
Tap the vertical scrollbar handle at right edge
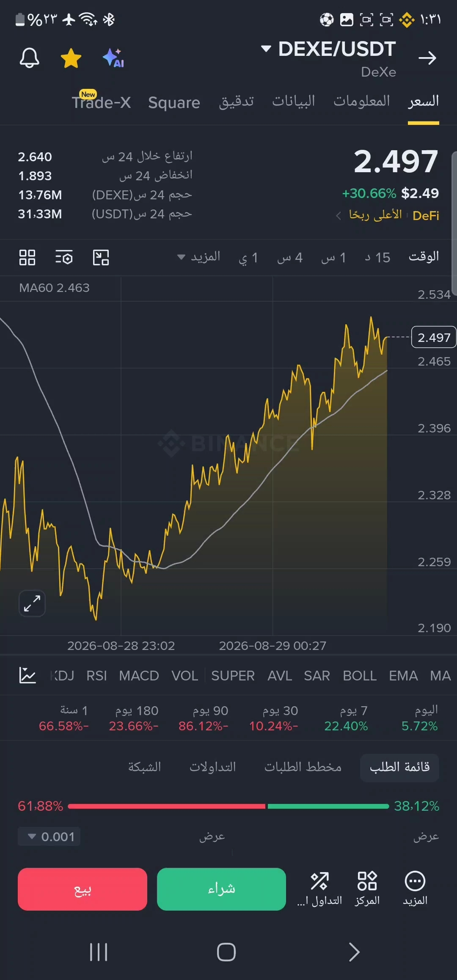tap(454, 223)
